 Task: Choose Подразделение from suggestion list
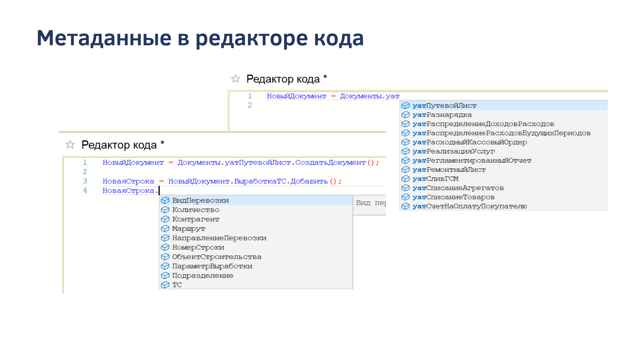coord(203,276)
